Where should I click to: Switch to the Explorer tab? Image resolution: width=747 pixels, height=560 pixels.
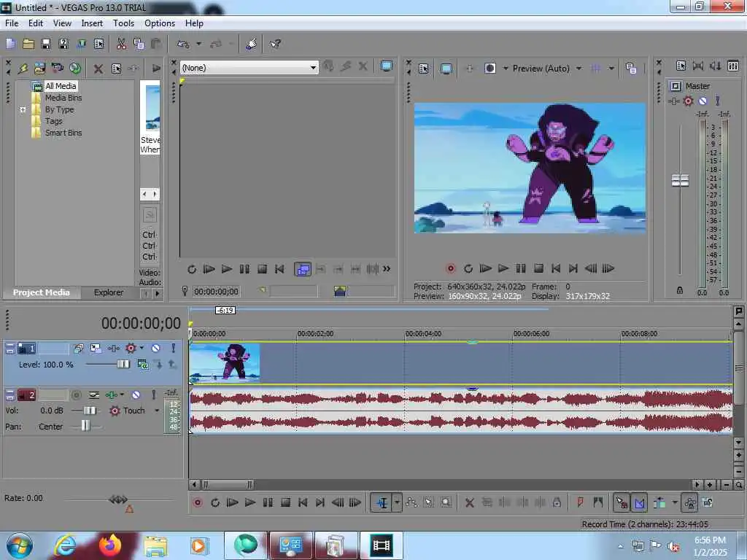point(108,292)
